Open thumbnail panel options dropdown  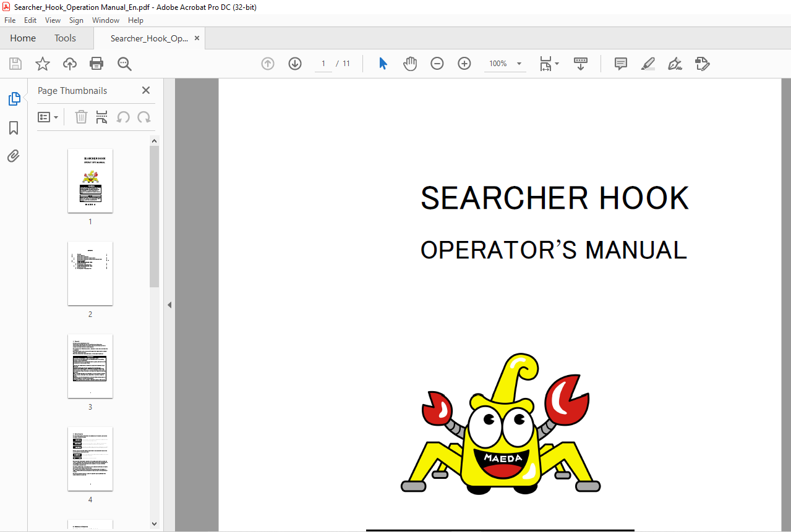pyautogui.click(x=48, y=117)
